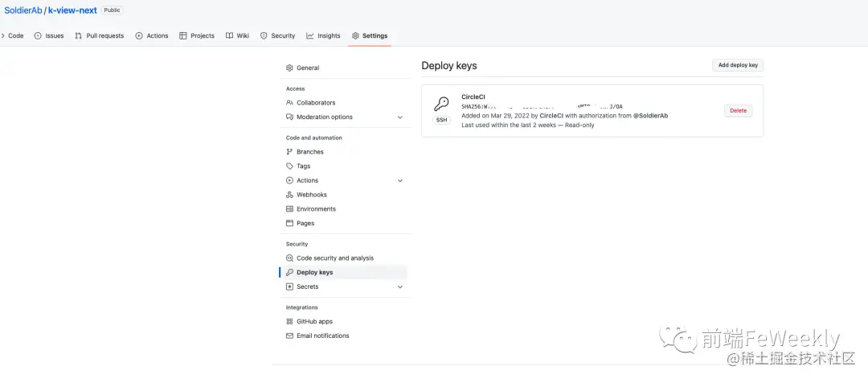Viewport: 868px width, 379px height.
Task: Click the CircleCI key title
Action: pyautogui.click(x=473, y=97)
